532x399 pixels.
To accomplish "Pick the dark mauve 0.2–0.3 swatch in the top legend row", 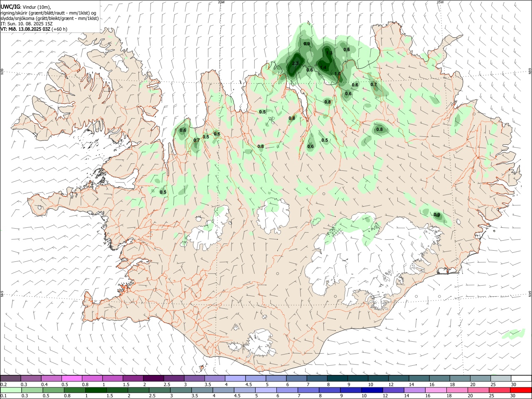I will (11, 379).
